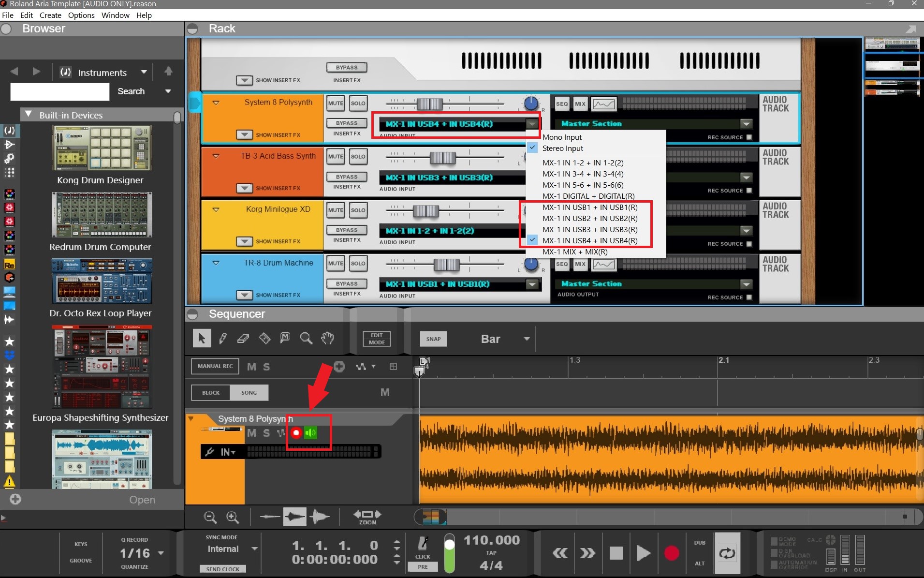Open the Snap value Bar dropdown
Screen dimensions: 924x578
click(527, 339)
